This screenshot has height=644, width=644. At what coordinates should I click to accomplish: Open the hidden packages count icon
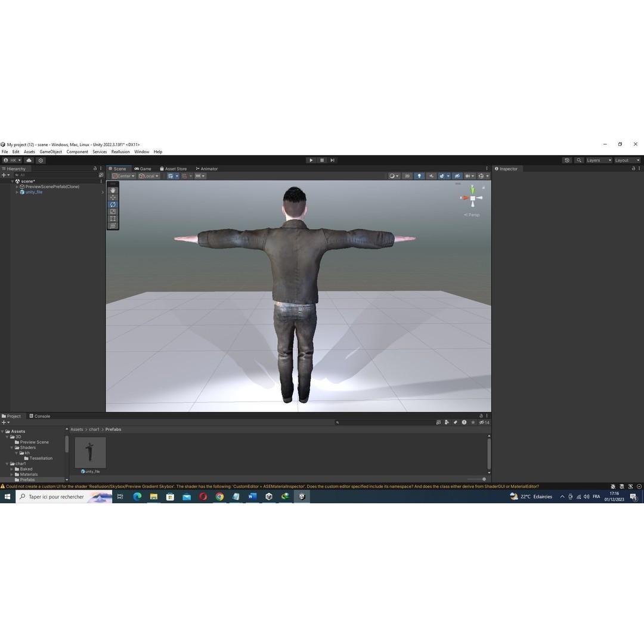[x=484, y=422]
